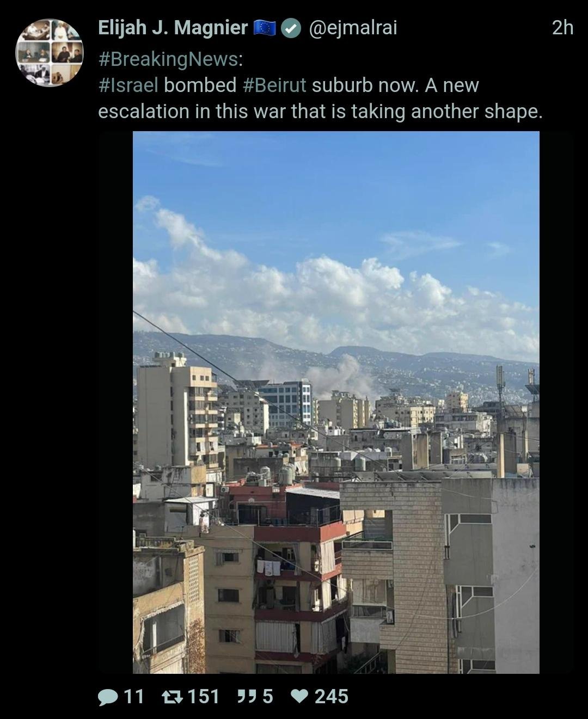588x719 pixels.
Task: View the 245 likes count
Action: 331,696
